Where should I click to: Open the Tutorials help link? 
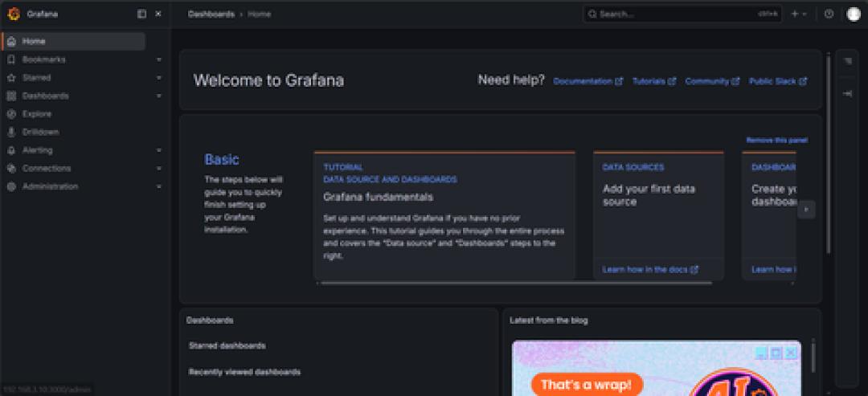click(x=653, y=81)
